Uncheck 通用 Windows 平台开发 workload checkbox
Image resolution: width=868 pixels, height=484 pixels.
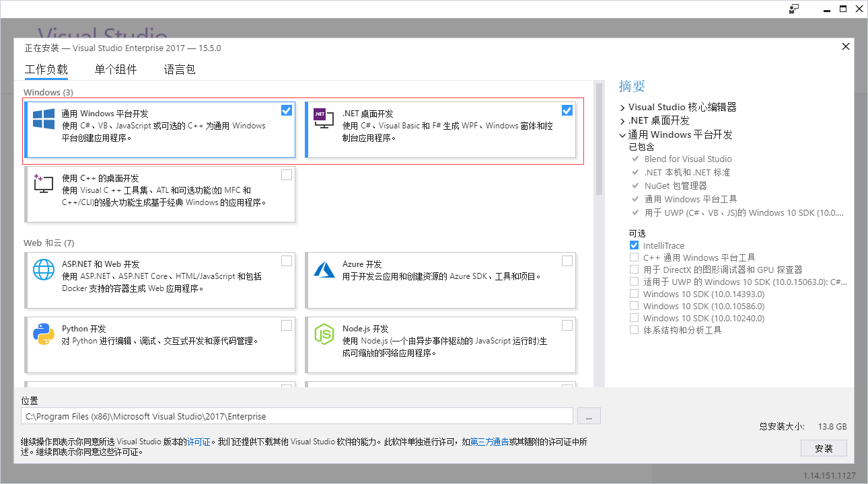coord(287,110)
